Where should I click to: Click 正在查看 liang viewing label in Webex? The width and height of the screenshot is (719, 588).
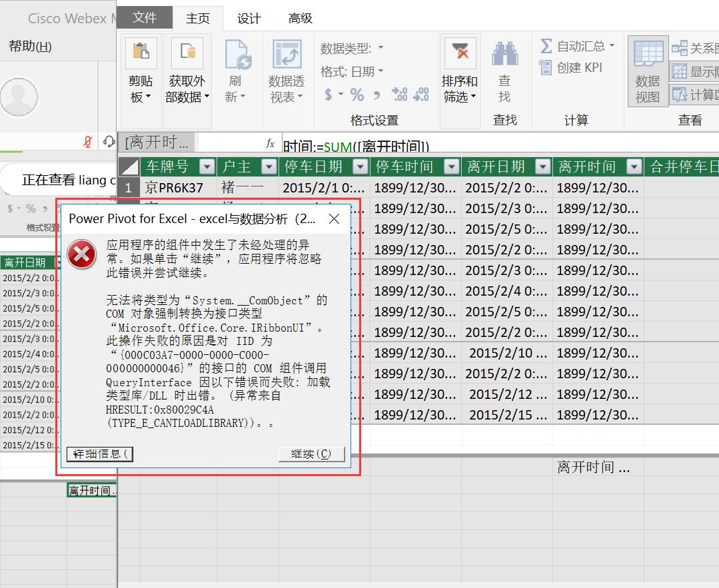pos(69,180)
